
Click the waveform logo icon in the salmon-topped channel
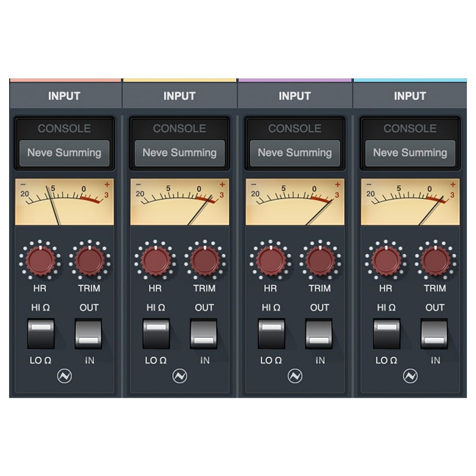pyautogui.click(x=64, y=376)
